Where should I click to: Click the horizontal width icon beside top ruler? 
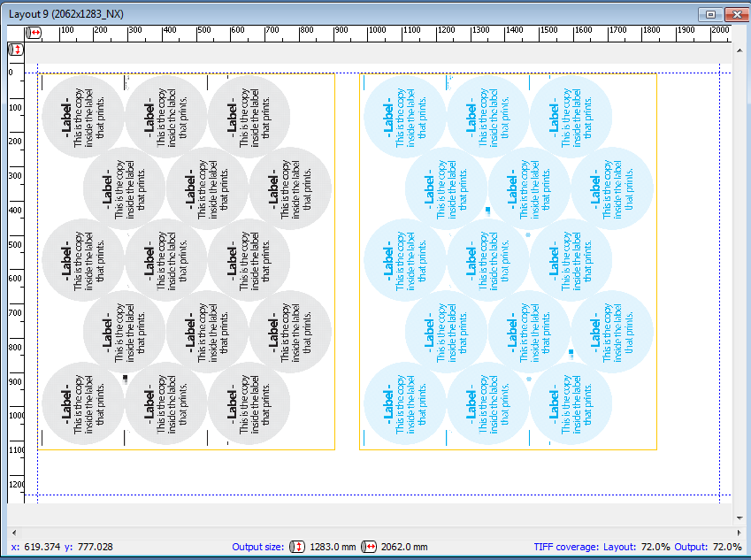coord(34,33)
